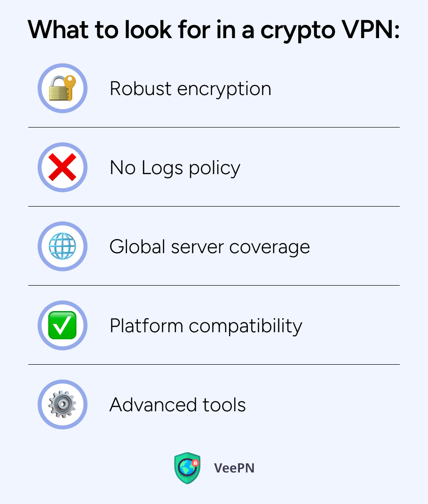Click the divider line below Robust encryption
The image size is (428, 504).
click(214, 127)
